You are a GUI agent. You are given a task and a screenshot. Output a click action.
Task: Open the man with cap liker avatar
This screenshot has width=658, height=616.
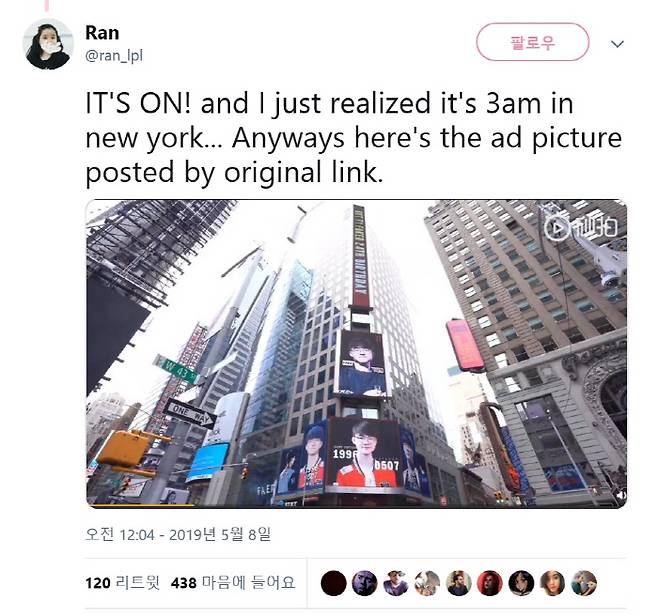pyautogui.click(x=396, y=583)
